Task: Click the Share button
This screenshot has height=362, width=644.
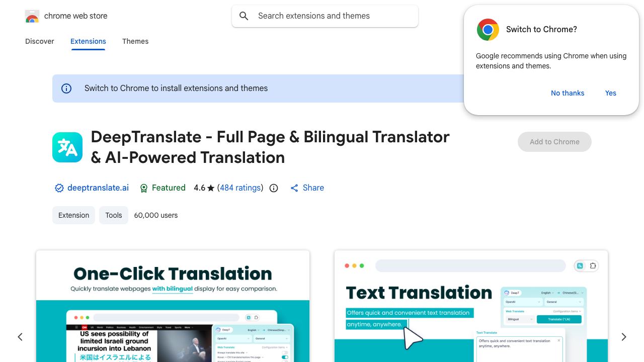Action: (307, 188)
